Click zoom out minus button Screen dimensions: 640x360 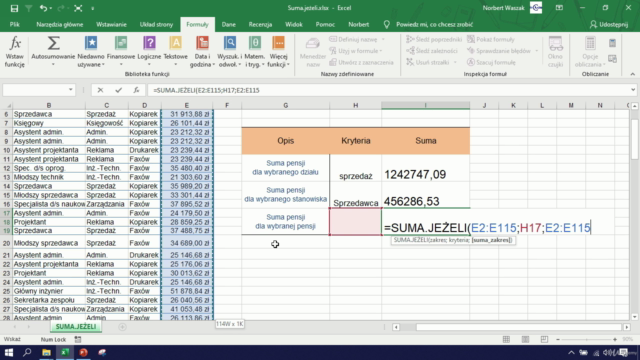pos(558,340)
